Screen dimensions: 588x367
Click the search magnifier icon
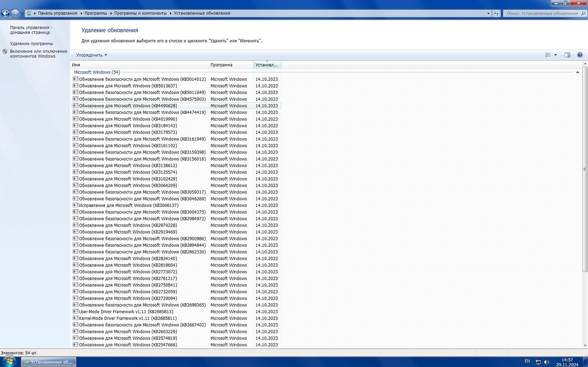coord(583,14)
